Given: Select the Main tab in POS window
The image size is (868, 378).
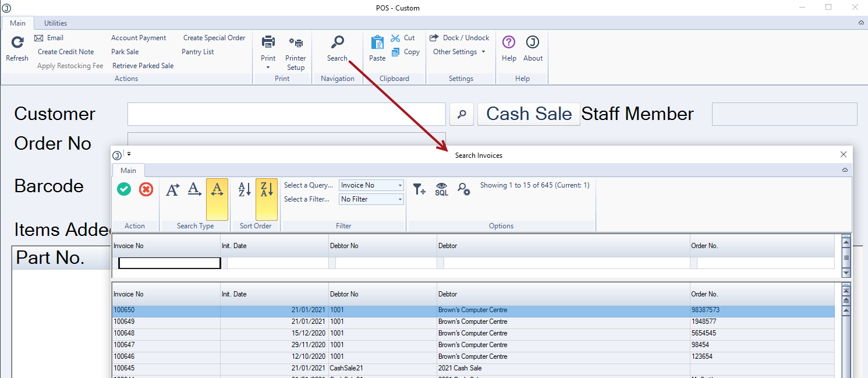Looking at the screenshot, I should click(17, 23).
